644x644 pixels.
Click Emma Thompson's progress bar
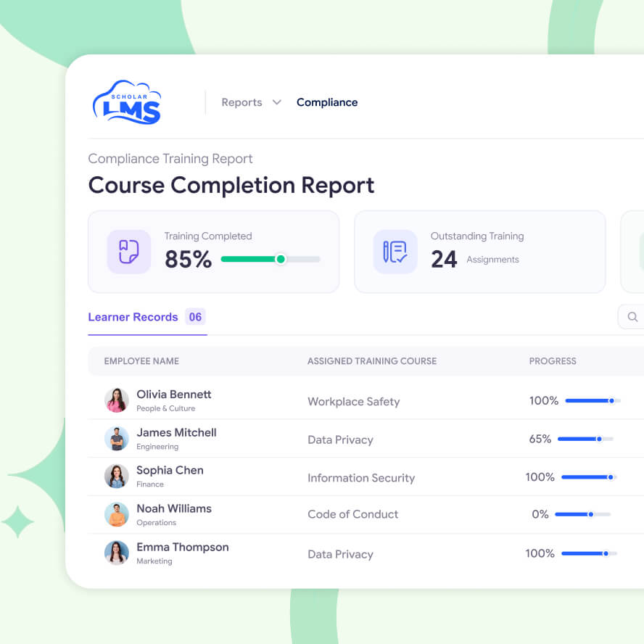click(589, 553)
